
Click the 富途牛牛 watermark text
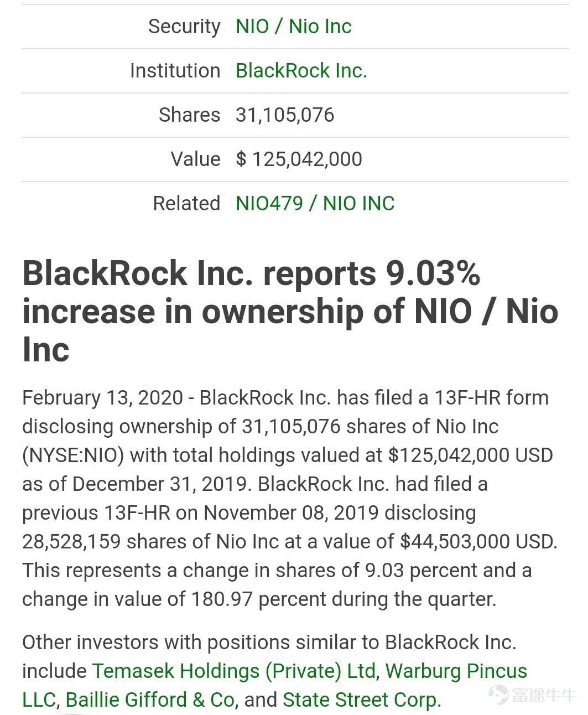pyautogui.click(x=544, y=695)
